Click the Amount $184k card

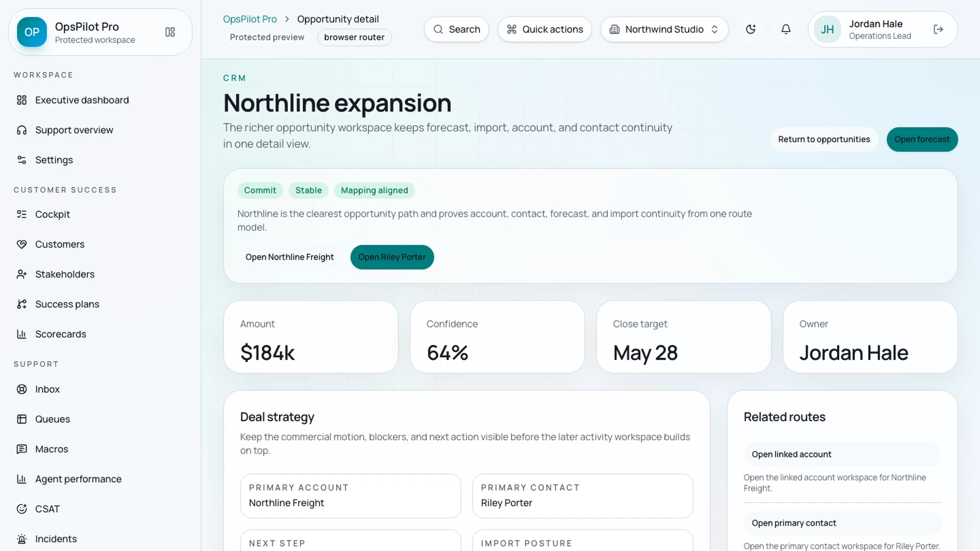311,337
